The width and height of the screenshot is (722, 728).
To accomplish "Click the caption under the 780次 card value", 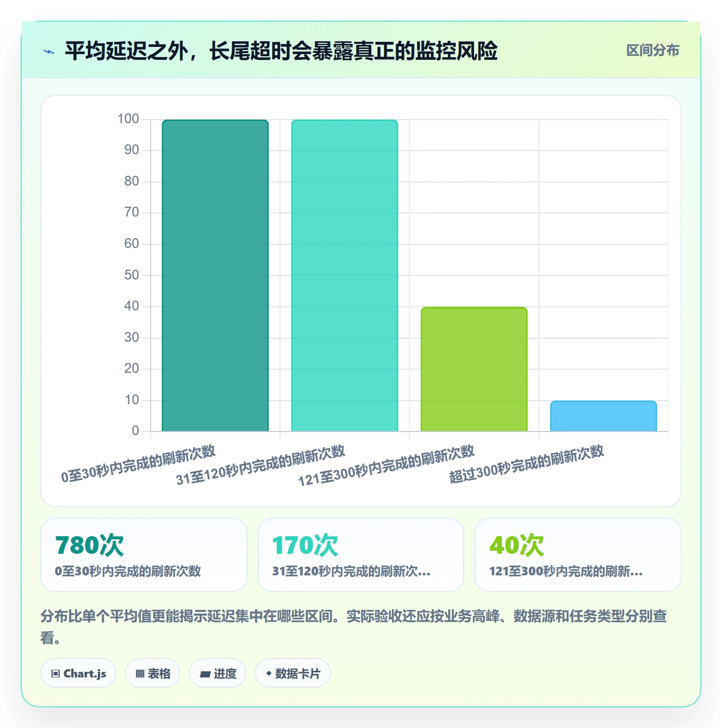I will tap(128, 571).
